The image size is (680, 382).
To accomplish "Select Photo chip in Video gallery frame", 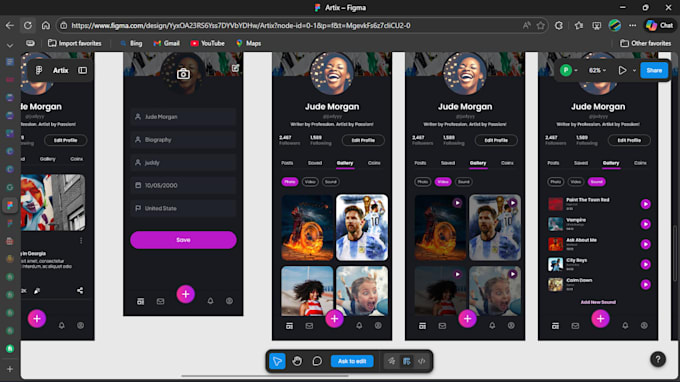I will coord(422,182).
